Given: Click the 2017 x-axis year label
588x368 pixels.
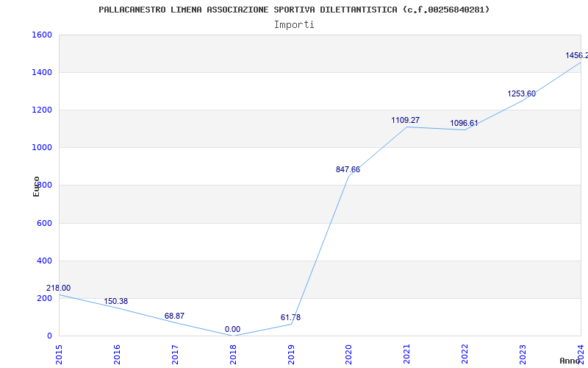Looking at the screenshot, I should point(175,355).
